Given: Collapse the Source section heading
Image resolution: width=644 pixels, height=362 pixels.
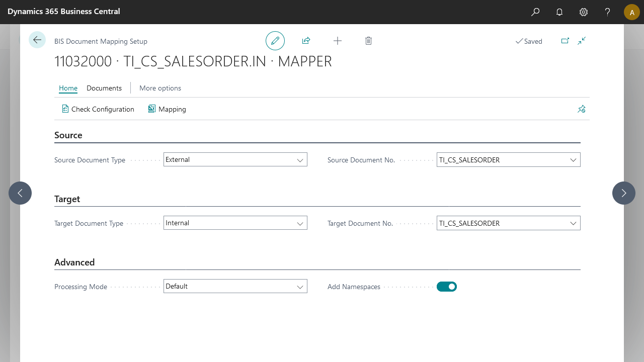Looking at the screenshot, I should (68, 135).
